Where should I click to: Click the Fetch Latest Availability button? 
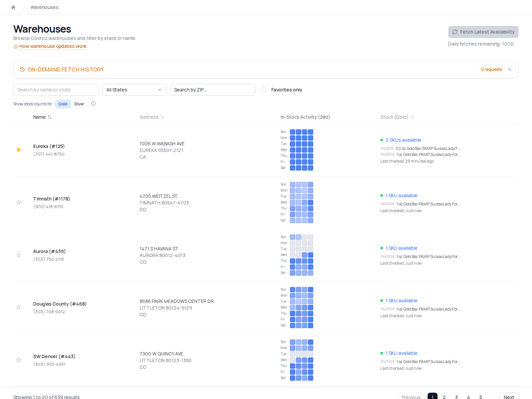tap(483, 32)
